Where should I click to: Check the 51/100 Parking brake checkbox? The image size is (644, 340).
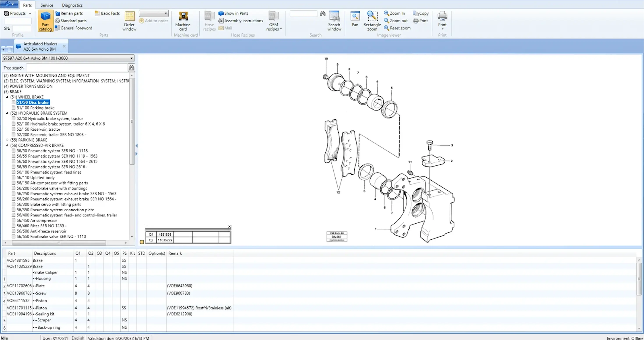click(14, 108)
